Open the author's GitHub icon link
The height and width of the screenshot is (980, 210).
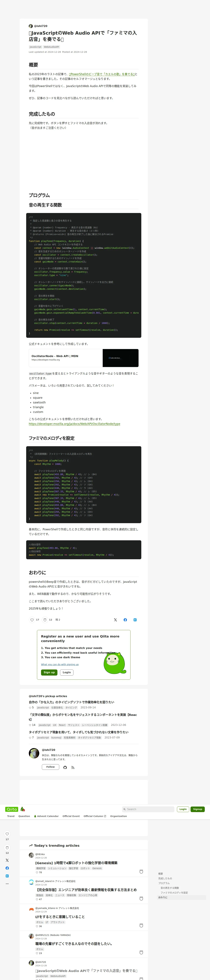coord(65,767)
